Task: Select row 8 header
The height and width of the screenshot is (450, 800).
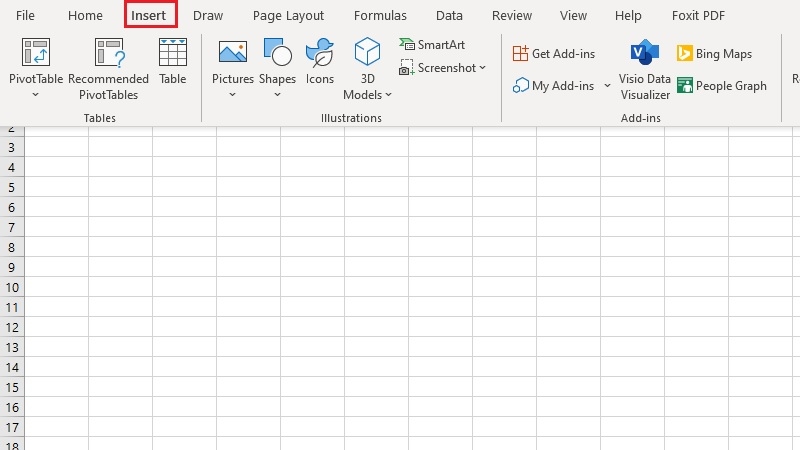Action: [x=12, y=247]
